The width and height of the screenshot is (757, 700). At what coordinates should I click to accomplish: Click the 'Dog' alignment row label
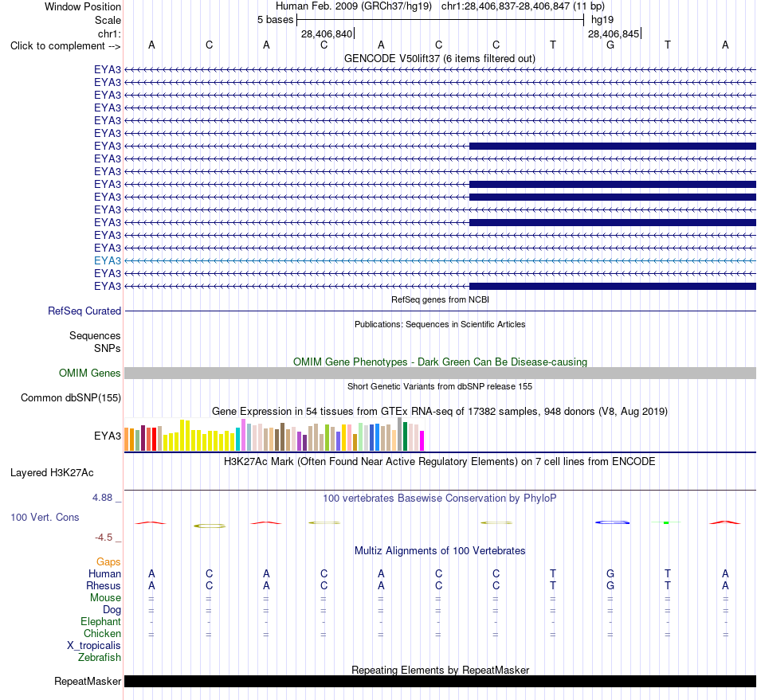[x=112, y=610]
